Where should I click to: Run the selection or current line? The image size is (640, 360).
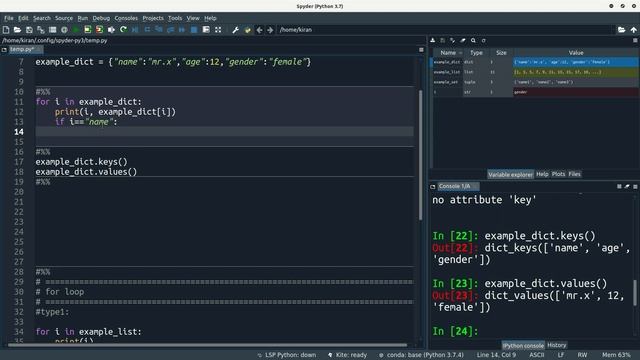111,30
